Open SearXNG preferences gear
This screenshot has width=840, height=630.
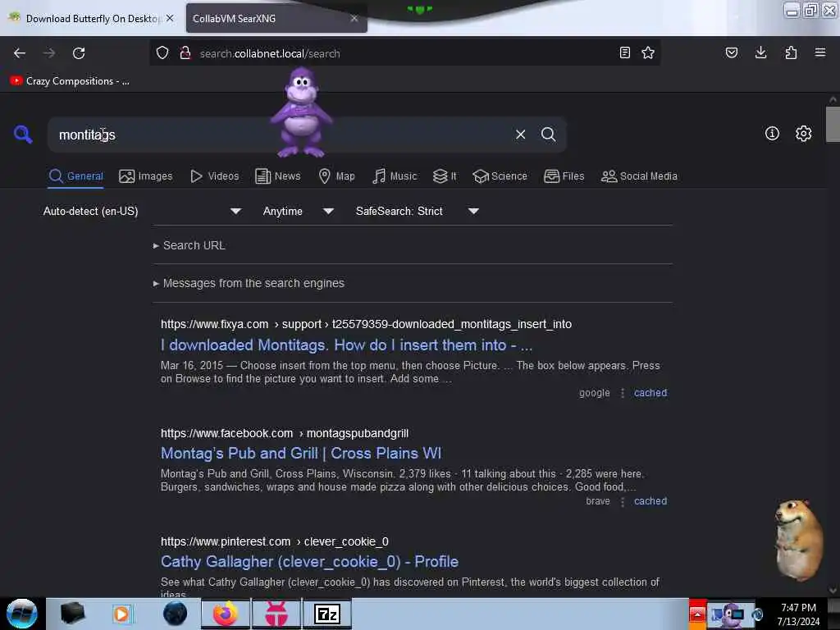point(803,134)
